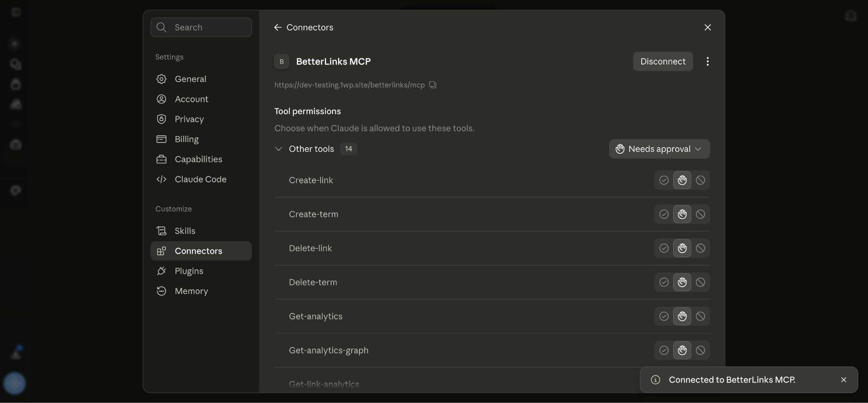Image resolution: width=868 pixels, height=403 pixels.
Task: Click the search magnifier icon
Action: 161,27
